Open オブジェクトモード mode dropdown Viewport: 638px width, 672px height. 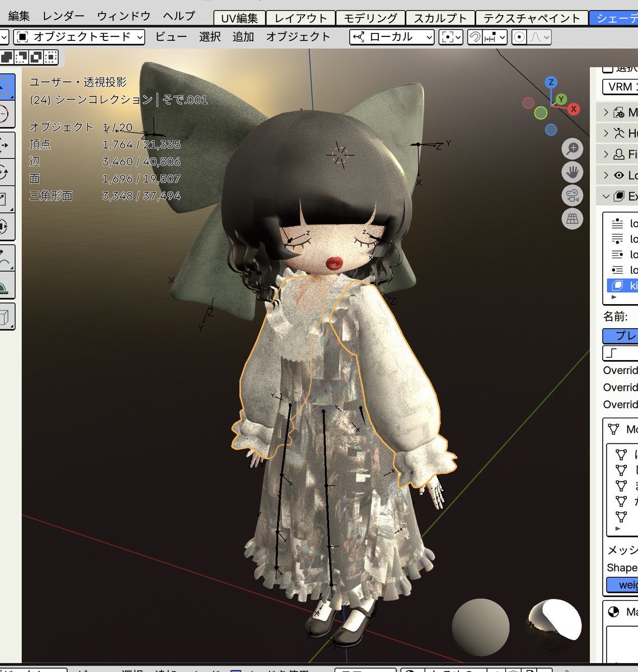click(79, 37)
